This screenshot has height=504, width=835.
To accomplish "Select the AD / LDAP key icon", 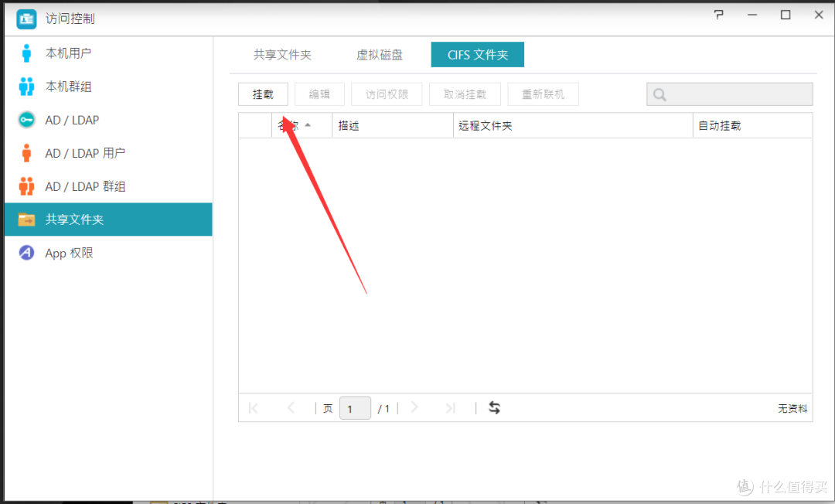I will 27,120.
